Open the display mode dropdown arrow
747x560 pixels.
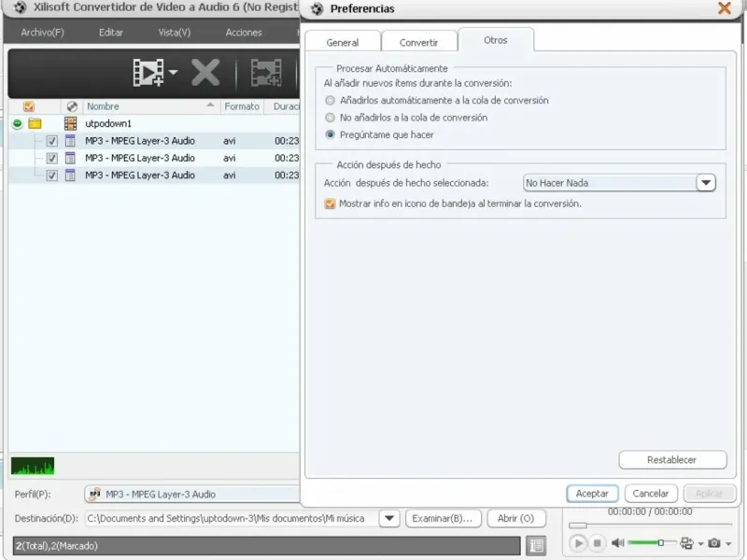pos(701,544)
